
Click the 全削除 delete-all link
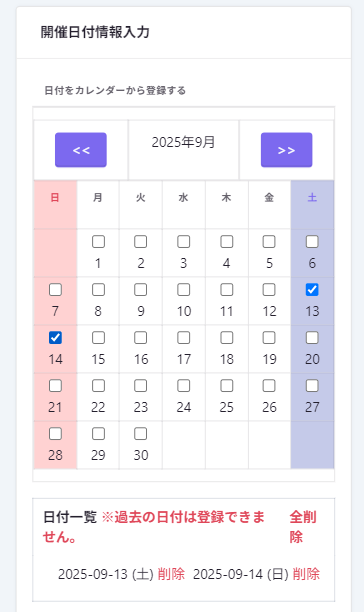[303, 527]
